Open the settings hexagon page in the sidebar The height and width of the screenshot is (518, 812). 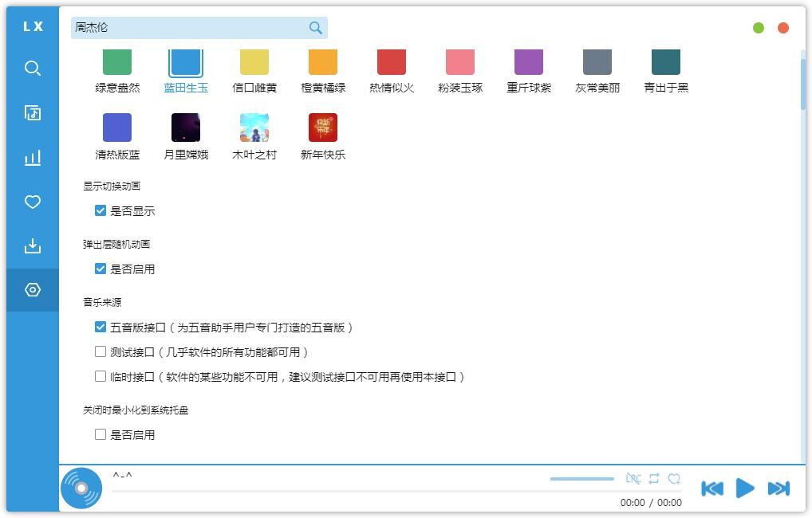(33, 290)
